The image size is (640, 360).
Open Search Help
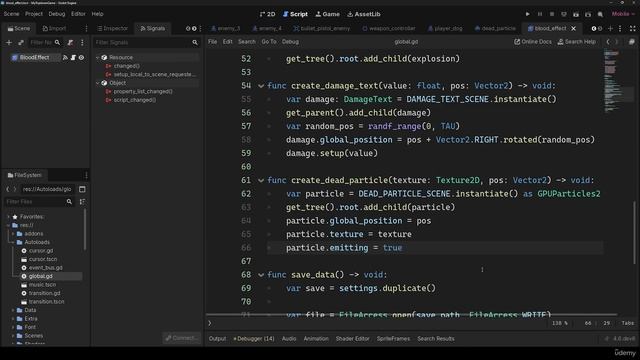[577, 42]
